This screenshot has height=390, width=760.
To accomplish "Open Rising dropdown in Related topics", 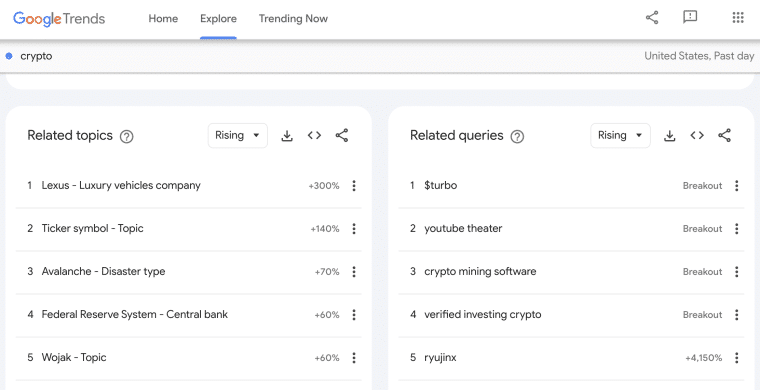I will 238,136.
